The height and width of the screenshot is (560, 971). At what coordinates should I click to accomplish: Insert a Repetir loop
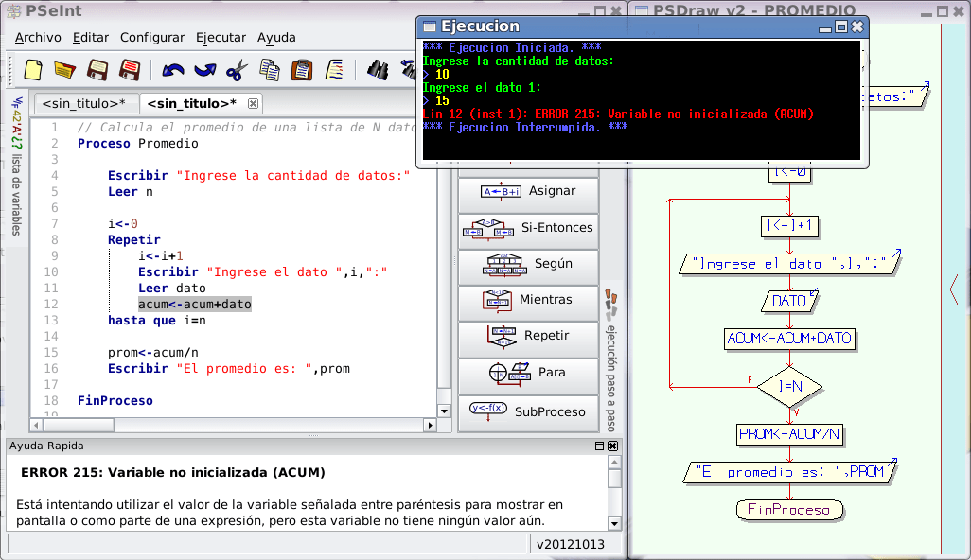click(528, 339)
